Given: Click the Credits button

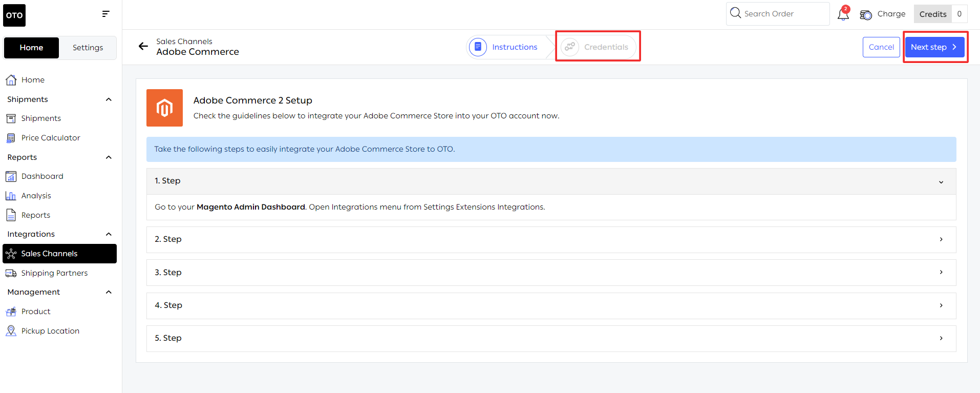Looking at the screenshot, I should point(933,14).
